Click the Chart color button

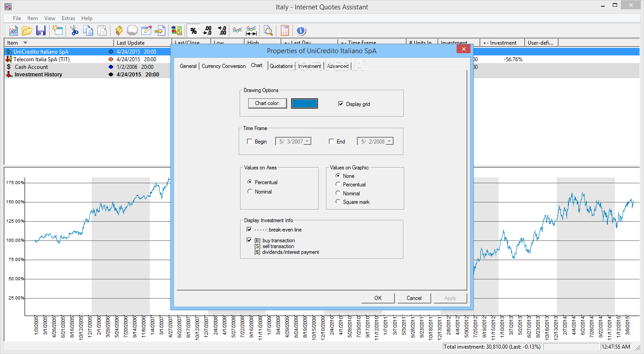[x=267, y=103]
